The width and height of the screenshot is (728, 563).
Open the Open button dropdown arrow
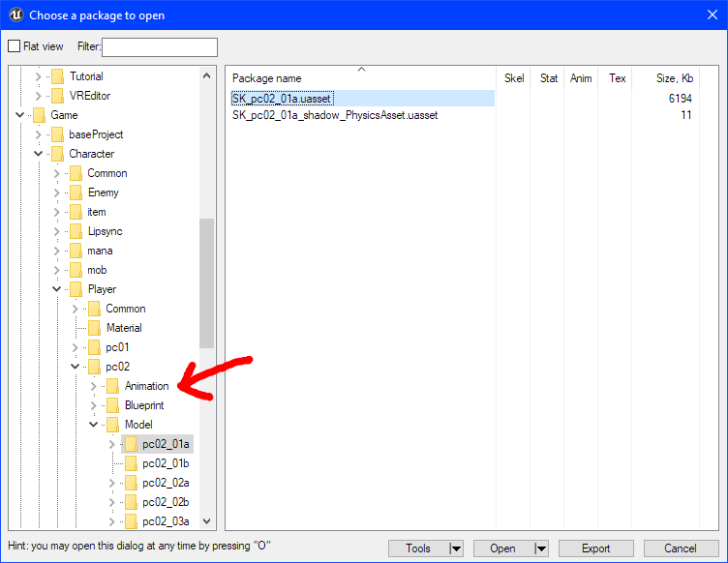541,548
